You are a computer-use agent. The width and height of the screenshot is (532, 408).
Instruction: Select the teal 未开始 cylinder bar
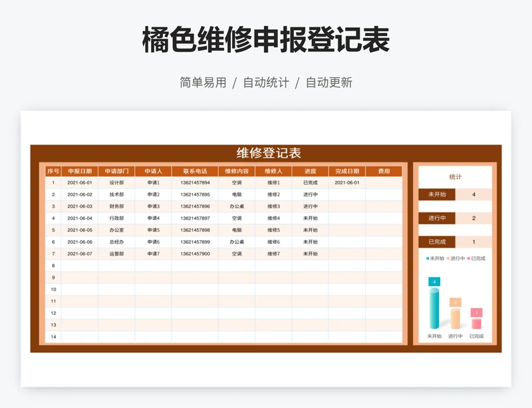(x=434, y=308)
